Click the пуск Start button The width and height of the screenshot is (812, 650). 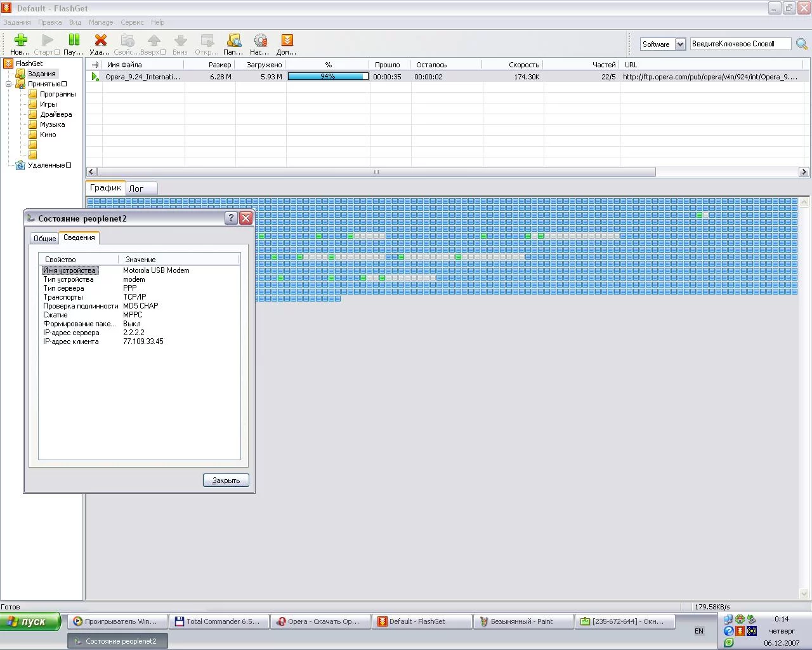[30, 621]
